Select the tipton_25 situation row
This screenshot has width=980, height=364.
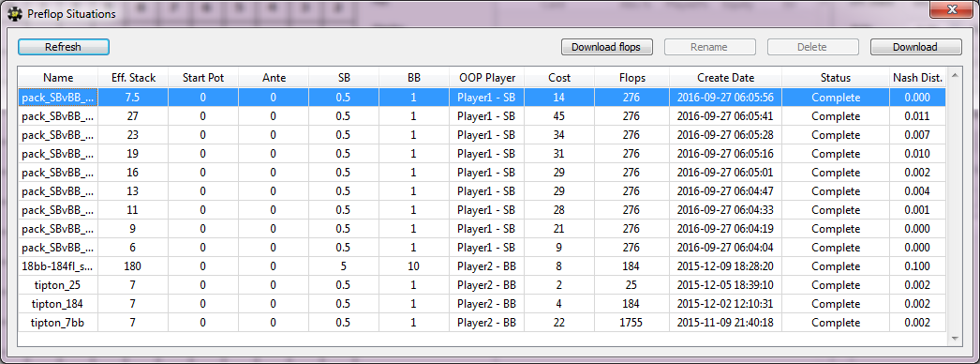[482, 285]
